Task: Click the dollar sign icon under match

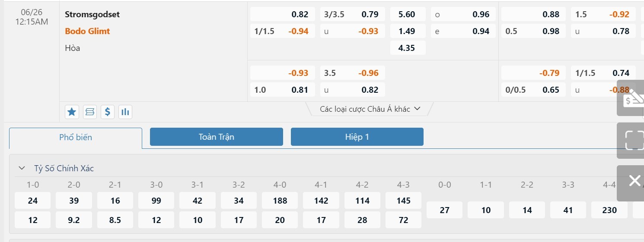Action: pyautogui.click(x=108, y=112)
